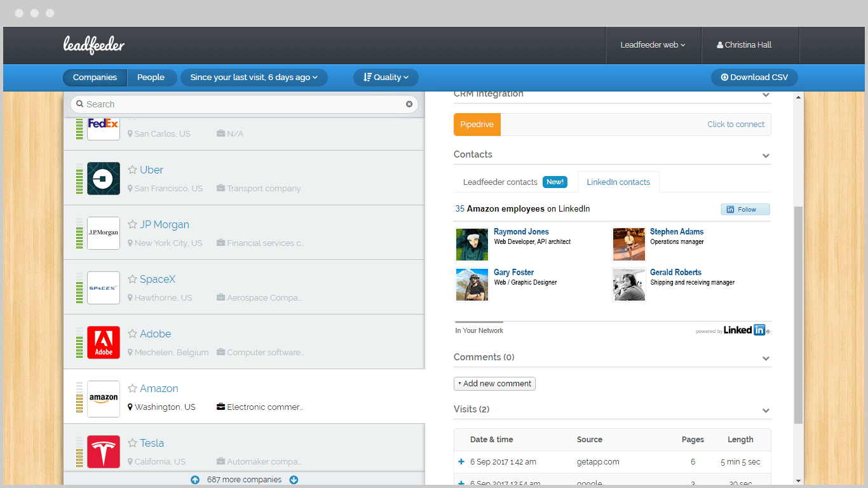868x488 pixels.
Task: Switch to the Companies tab
Action: click(x=95, y=78)
